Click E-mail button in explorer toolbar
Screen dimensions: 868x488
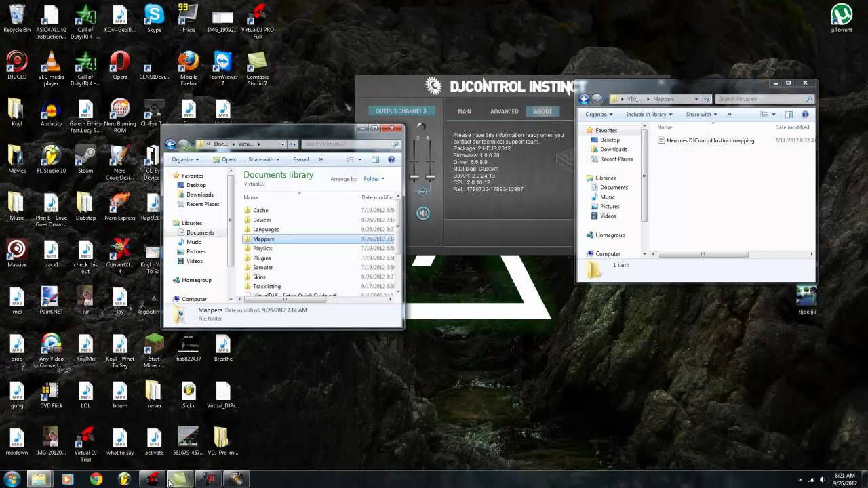300,159
